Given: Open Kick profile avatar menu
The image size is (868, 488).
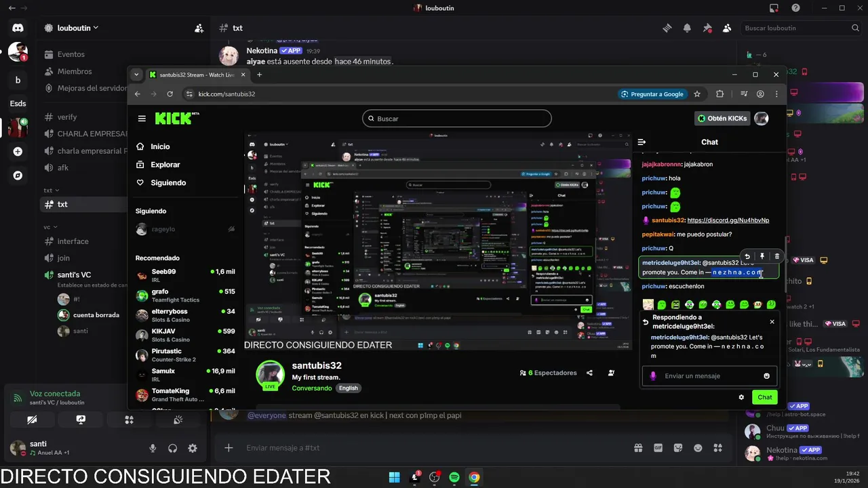Looking at the screenshot, I should pyautogui.click(x=762, y=119).
